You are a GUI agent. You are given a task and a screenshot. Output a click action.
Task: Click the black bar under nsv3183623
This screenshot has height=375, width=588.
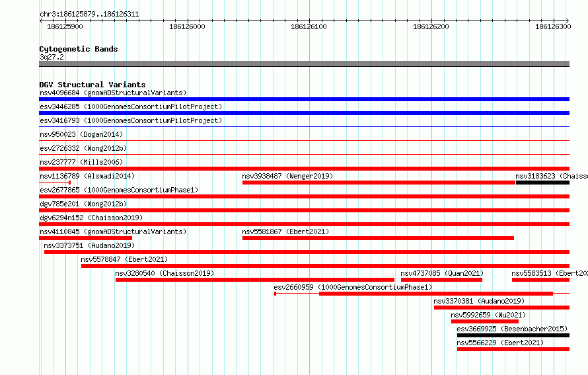[542, 183]
